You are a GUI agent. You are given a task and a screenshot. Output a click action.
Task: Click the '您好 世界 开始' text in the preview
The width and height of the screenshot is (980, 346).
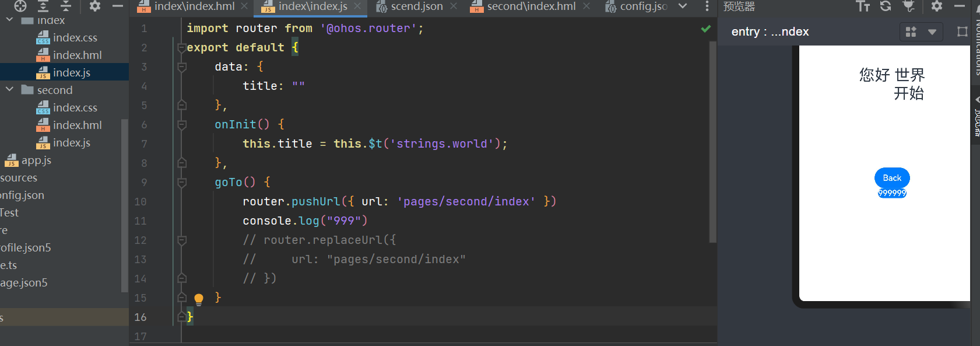[891, 84]
